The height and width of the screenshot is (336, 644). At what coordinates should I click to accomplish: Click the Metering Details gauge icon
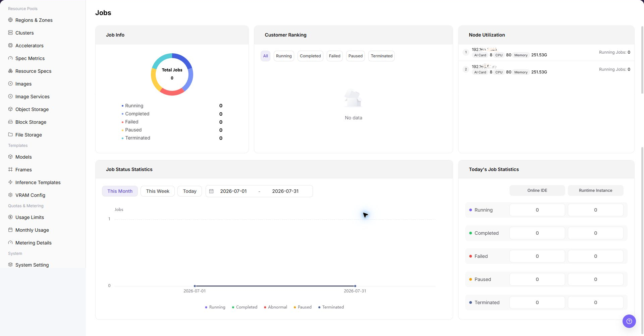(10, 243)
